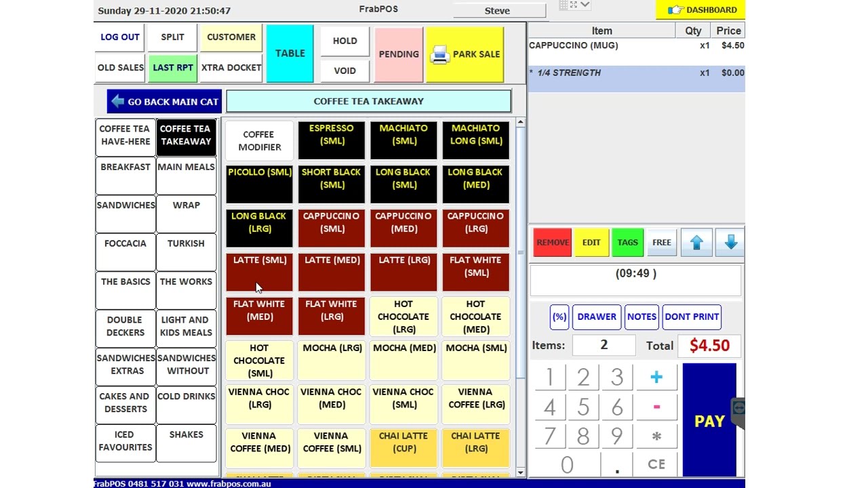Add Mocha (MED) to order
This screenshot has height=488, width=868.
coord(403,361)
